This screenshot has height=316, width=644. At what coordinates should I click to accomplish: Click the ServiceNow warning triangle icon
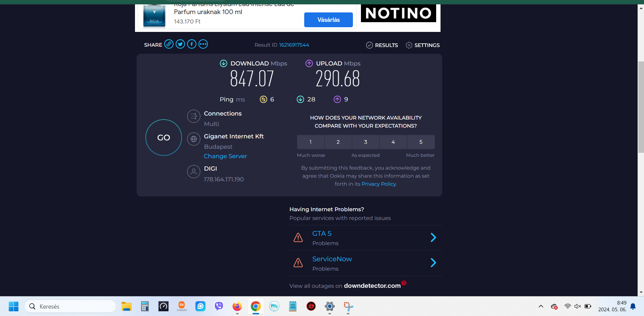click(298, 263)
